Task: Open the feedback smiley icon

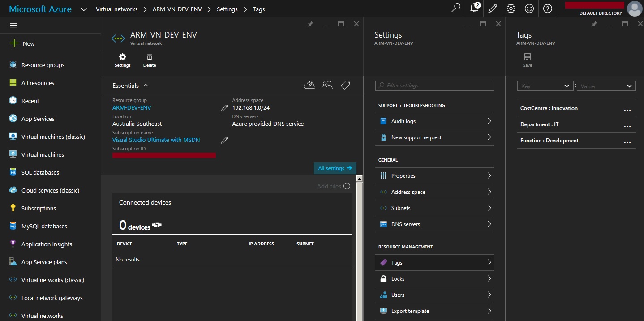Action: [x=529, y=9]
